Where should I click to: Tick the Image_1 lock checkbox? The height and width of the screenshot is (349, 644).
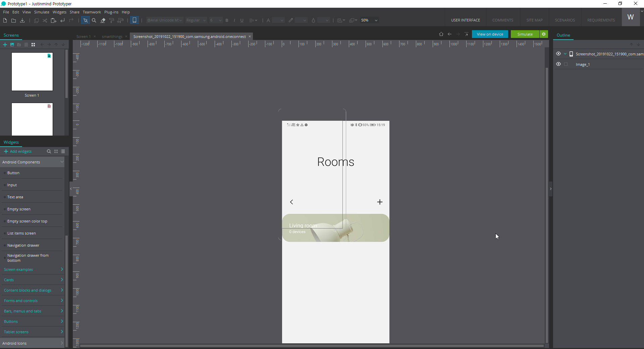pos(566,64)
